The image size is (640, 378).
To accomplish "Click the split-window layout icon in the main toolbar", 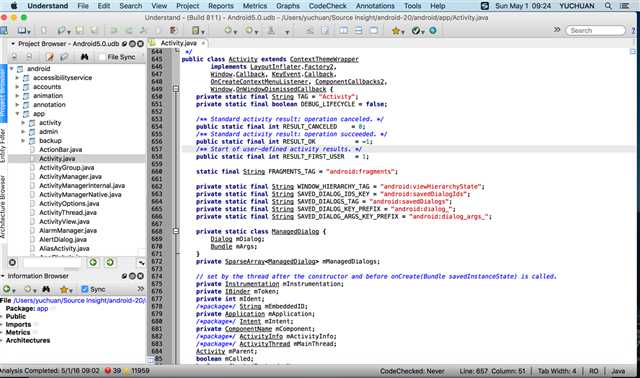I will point(344,31).
